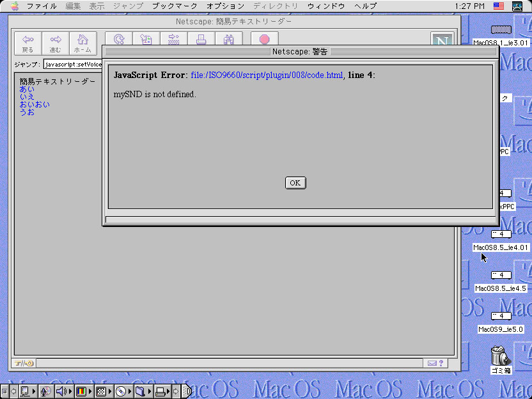
Task: Click the Find binoculars toolbar icon
Action: point(228,40)
